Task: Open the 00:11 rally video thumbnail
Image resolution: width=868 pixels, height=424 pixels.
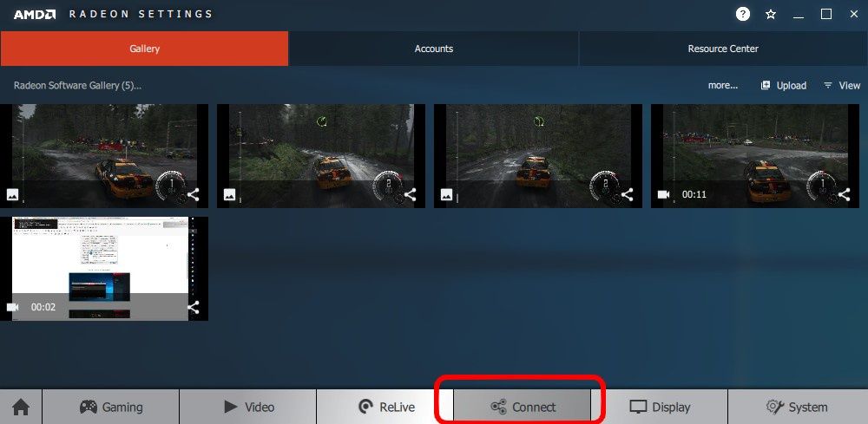Action: [x=755, y=156]
